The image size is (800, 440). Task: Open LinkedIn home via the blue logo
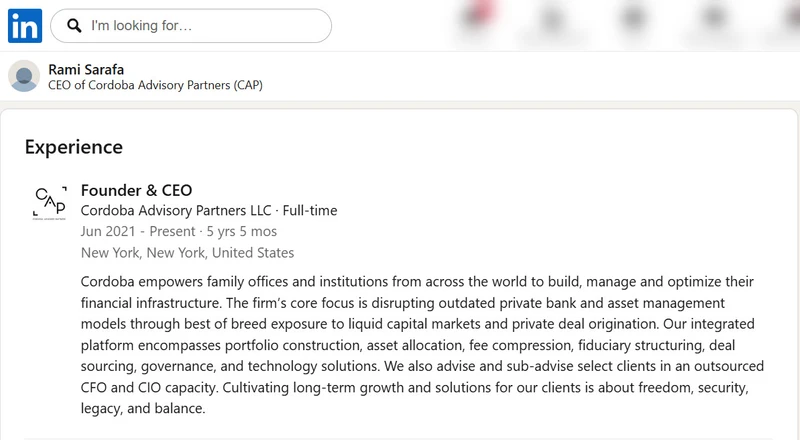[x=25, y=26]
